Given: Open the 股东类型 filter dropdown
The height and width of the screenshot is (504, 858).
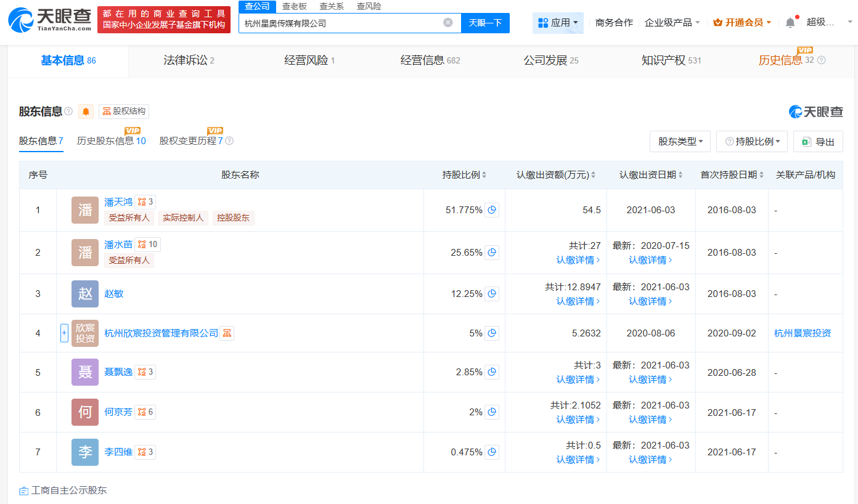Looking at the screenshot, I should tap(680, 141).
